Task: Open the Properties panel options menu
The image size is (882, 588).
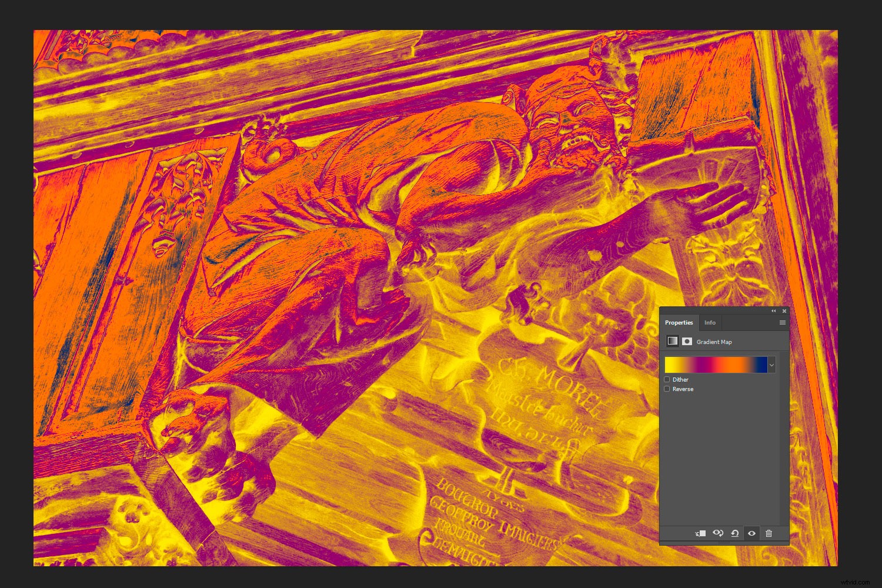Action: [x=782, y=323]
